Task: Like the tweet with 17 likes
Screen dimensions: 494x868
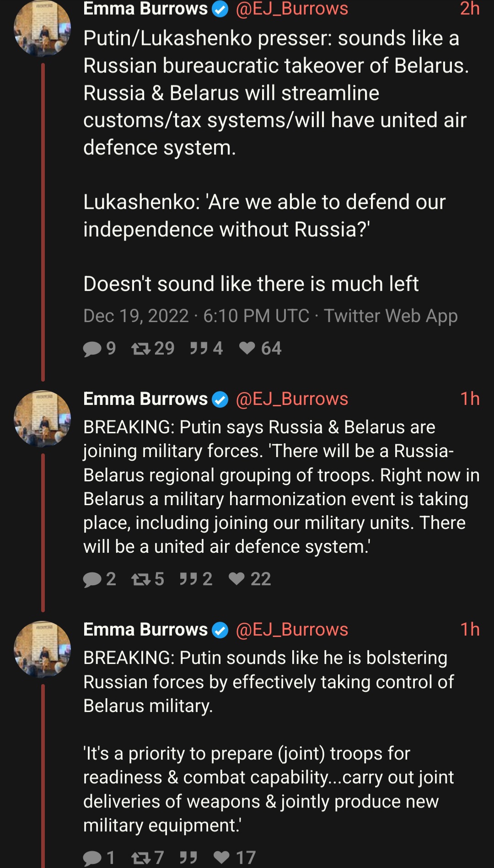Action: (222, 857)
